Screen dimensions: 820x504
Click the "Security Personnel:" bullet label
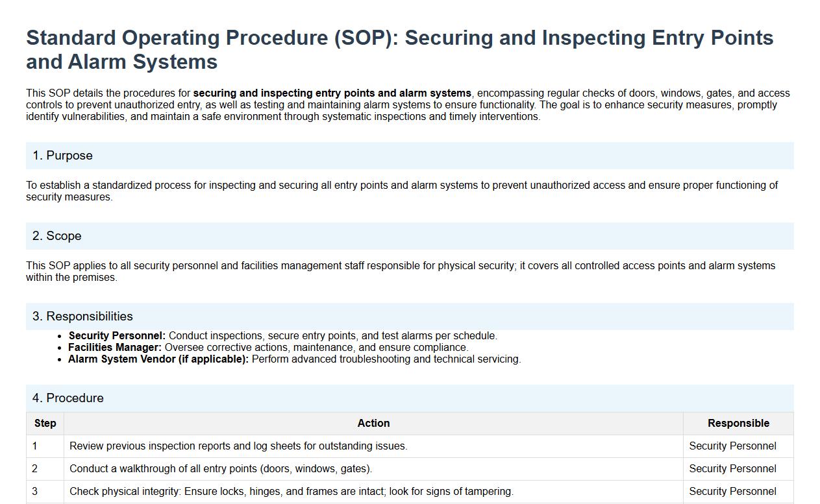[117, 336]
